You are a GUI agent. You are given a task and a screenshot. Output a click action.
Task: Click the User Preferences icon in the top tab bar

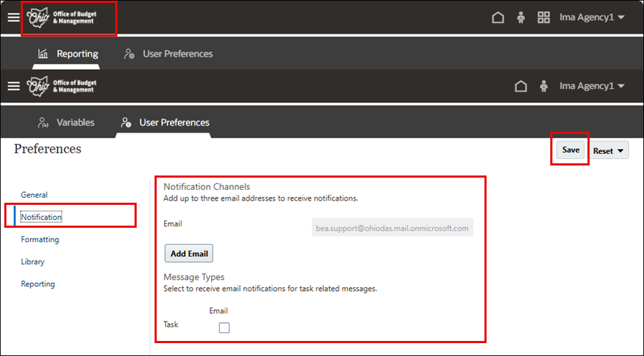(x=130, y=54)
